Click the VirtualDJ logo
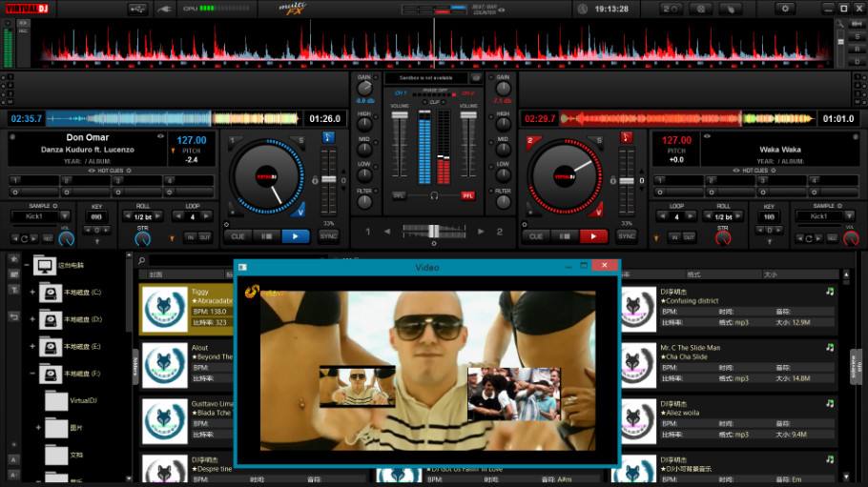 coord(27,9)
